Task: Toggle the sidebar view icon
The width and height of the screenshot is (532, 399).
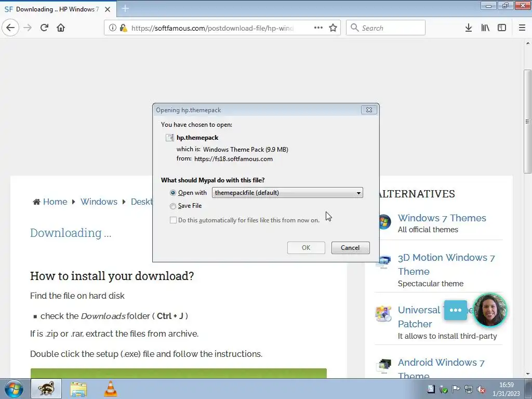Action: (502, 28)
